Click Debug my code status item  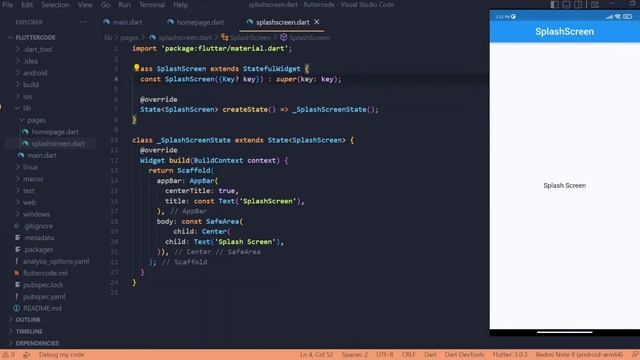click(61, 355)
